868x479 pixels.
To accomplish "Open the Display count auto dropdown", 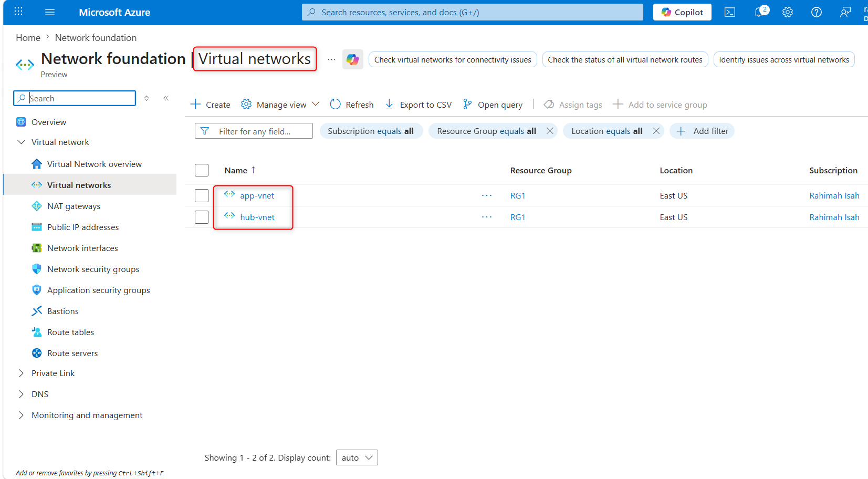I will pos(357,457).
